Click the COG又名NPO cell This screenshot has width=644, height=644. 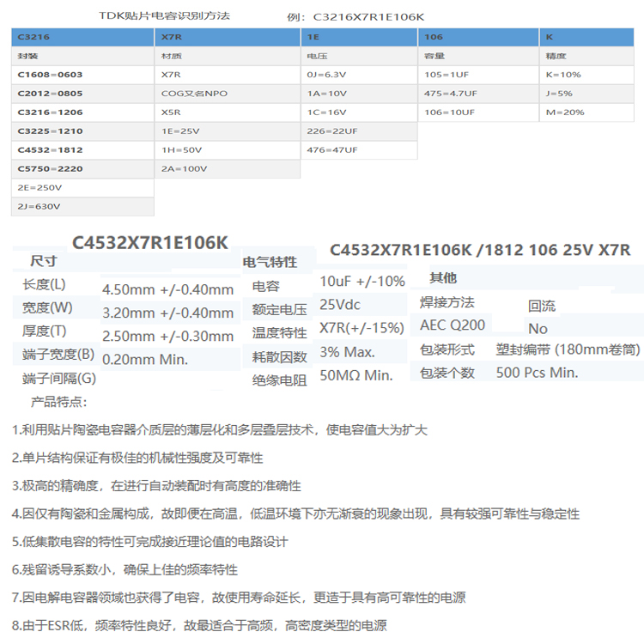[x=228, y=94]
